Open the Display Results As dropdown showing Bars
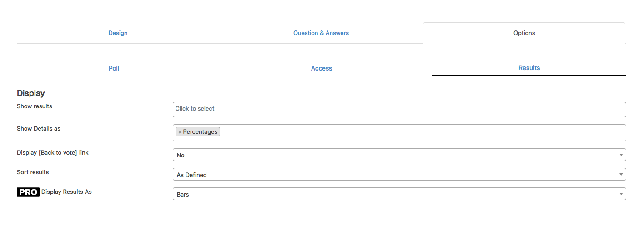 (399, 194)
